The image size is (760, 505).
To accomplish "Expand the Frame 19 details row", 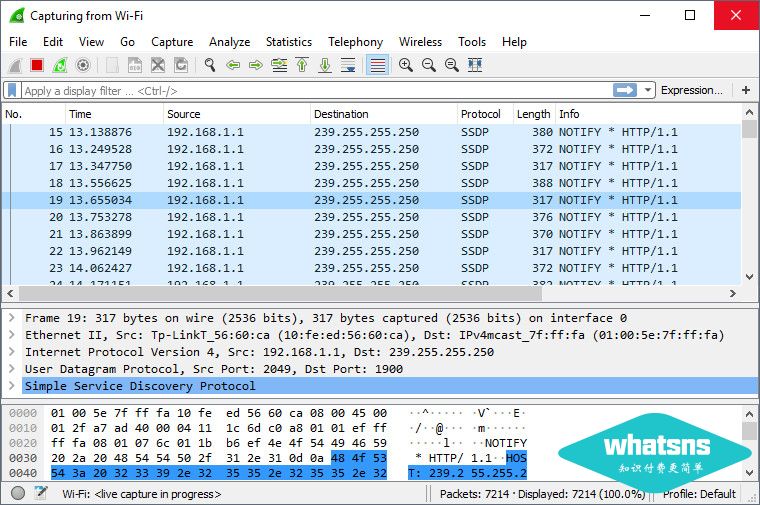I will point(11,318).
